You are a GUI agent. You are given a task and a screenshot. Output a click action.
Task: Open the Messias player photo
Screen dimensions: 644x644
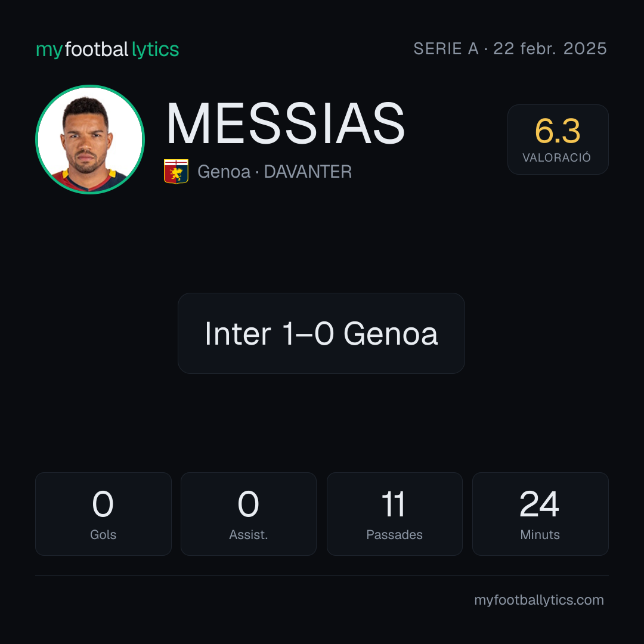[x=90, y=139]
